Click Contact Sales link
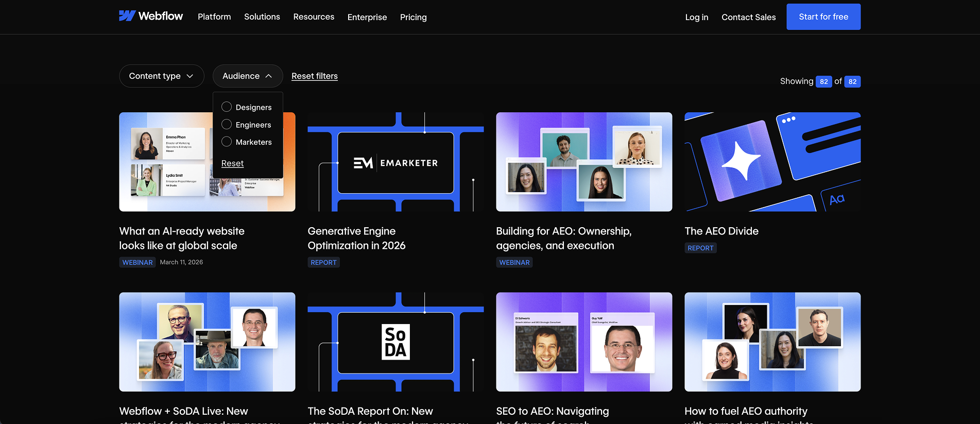The image size is (980, 424). pos(749,17)
